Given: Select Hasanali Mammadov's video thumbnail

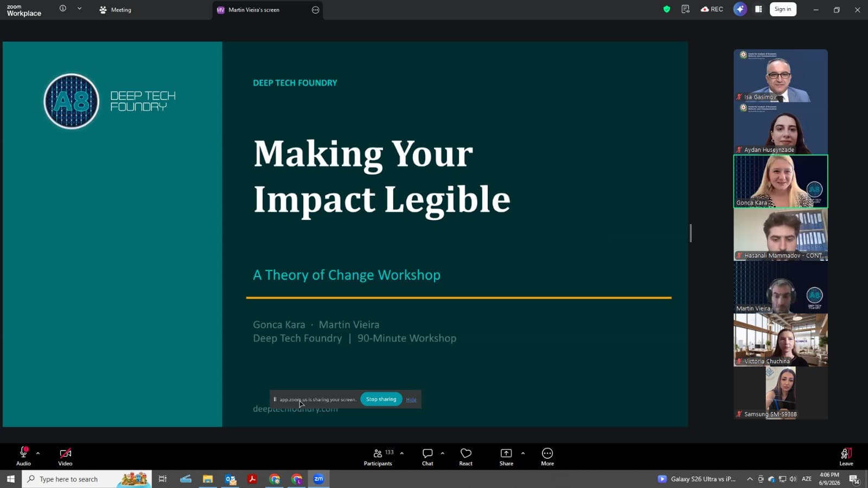Looking at the screenshot, I should [781, 234].
